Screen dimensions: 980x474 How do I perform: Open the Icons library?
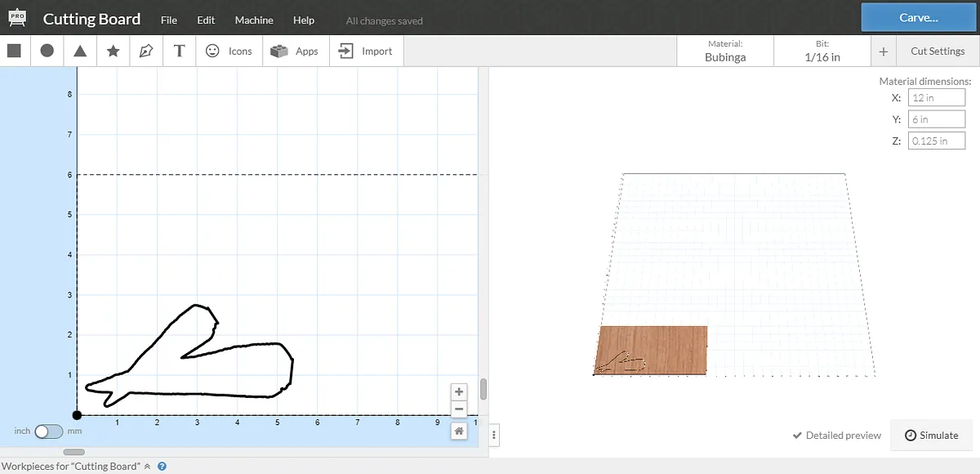click(229, 51)
